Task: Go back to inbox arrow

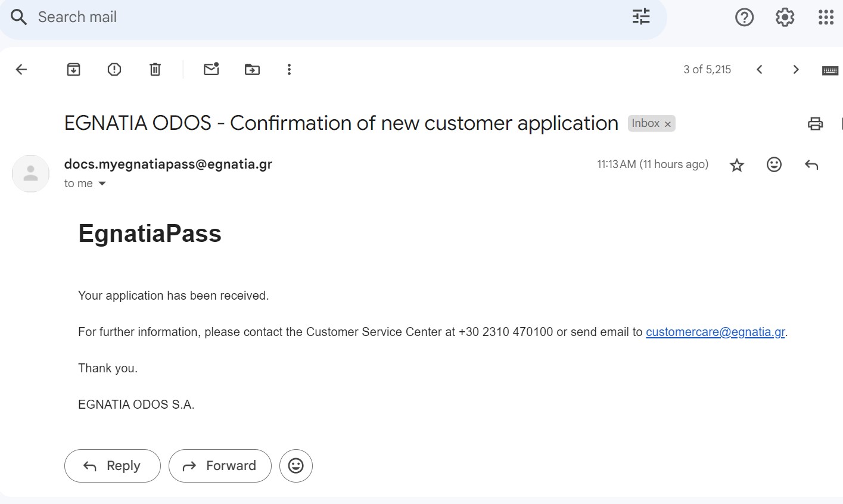Action: [x=21, y=70]
